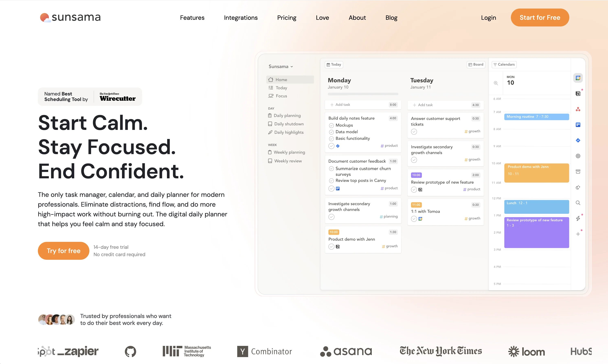Go to the Pricing page
The width and height of the screenshot is (608, 364).
click(286, 18)
